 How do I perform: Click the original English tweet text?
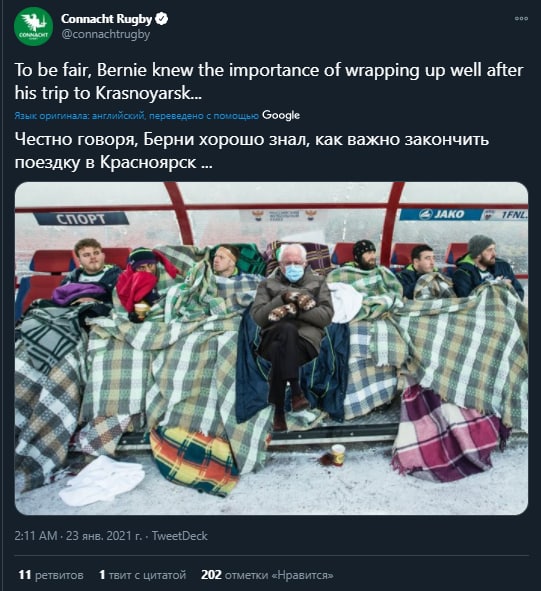pos(269,81)
